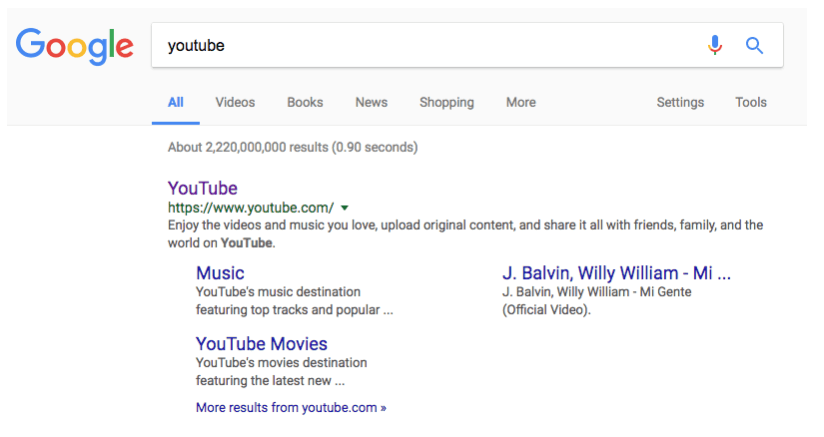This screenshot has height=437, width=824.
Task: Select the All results tab
Action: 176,102
